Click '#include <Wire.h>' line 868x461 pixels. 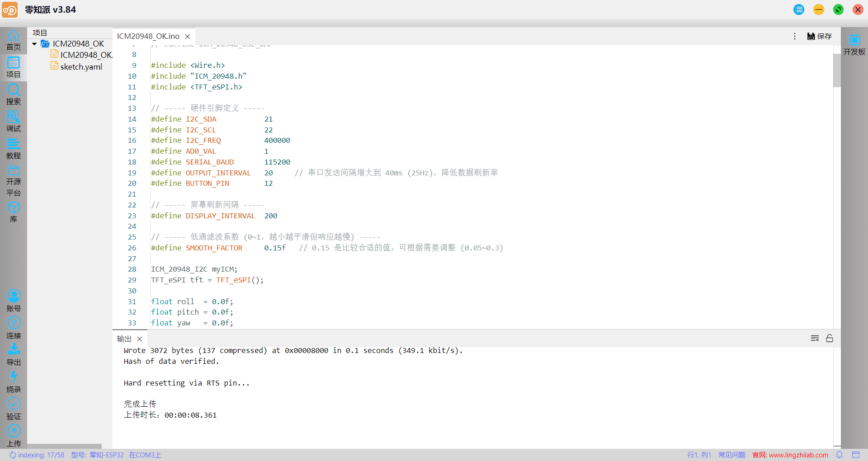(188, 66)
